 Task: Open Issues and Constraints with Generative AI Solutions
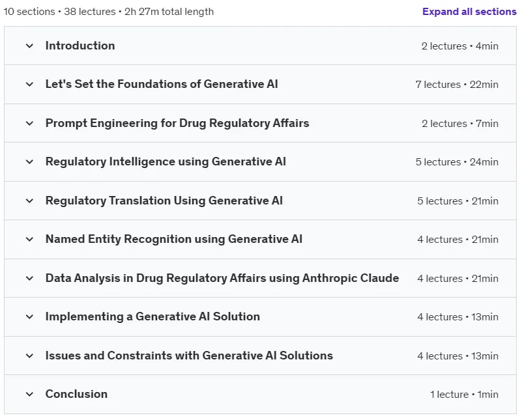(189, 356)
